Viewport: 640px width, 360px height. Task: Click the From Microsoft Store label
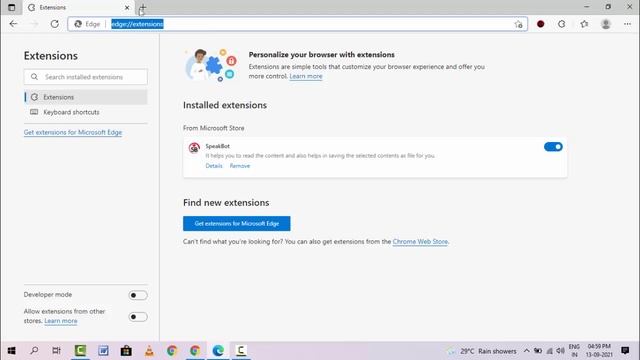(x=213, y=128)
